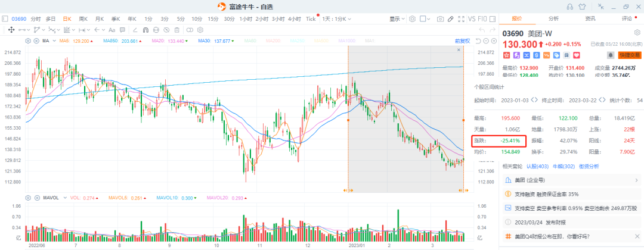Zoom in the chart with plus icon
Screen dimensions: 644x250
(494, 41)
